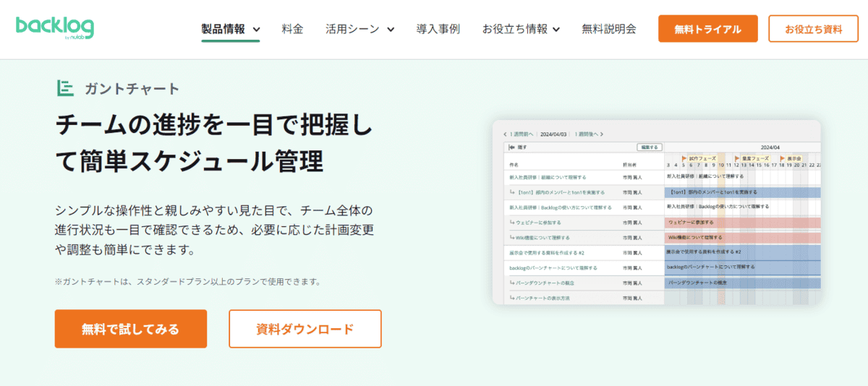Click the 隠す collapse arrow icon
Image resolution: width=868 pixels, height=386 pixels.
click(511, 147)
